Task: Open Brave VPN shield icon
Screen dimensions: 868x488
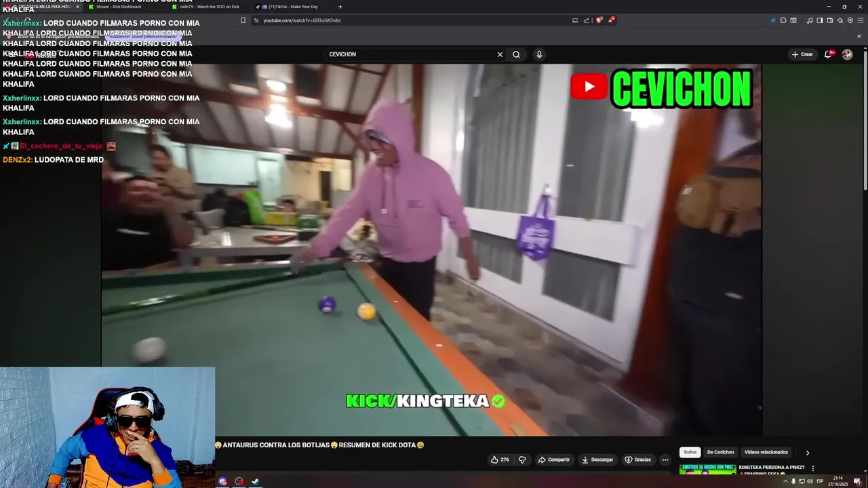Action: (850, 20)
